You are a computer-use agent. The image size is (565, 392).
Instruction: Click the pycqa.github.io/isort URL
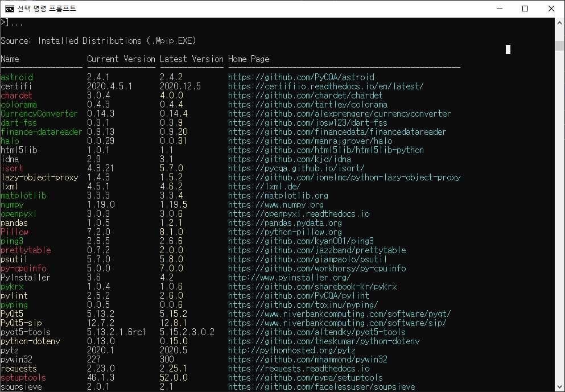coord(296,168)
